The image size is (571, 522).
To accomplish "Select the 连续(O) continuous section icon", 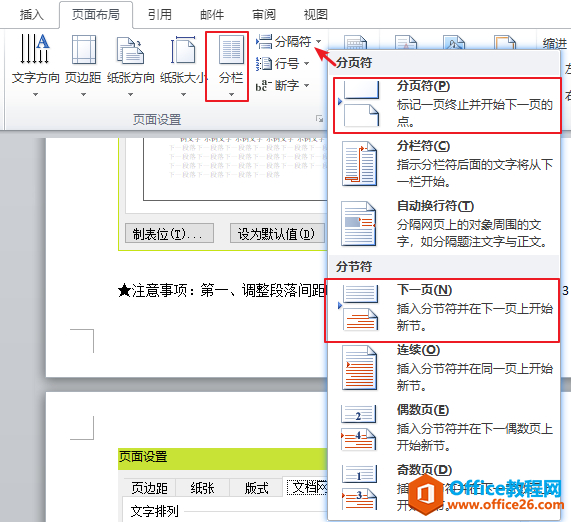I will pos(359,368).
